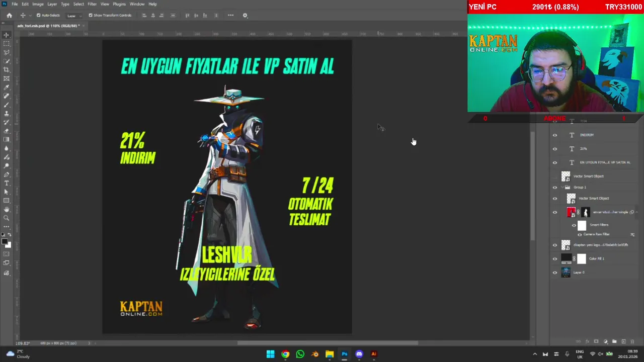Open Illustrator from the taskbar

click(374, 354)
